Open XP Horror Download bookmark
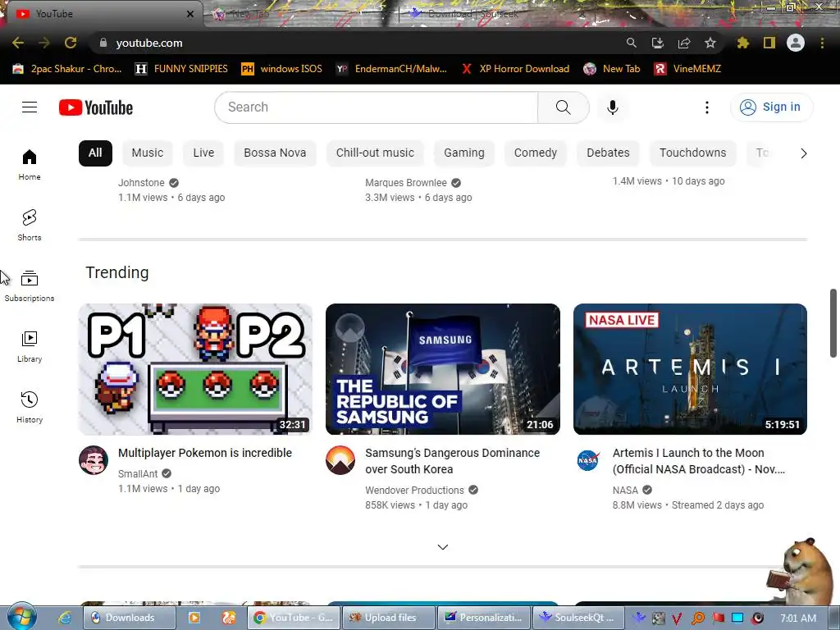Image resolution: width=840 pixels, height=630 pixels. [515, 69]
